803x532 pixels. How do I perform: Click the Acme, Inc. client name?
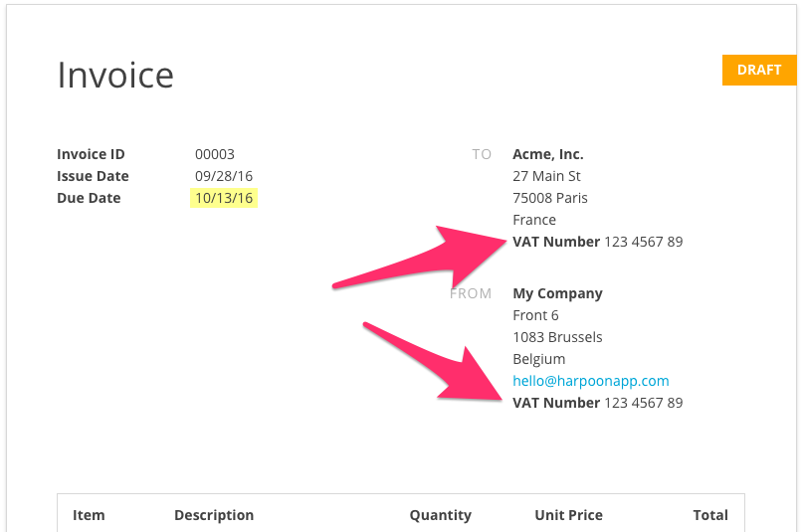coord(548,154)
